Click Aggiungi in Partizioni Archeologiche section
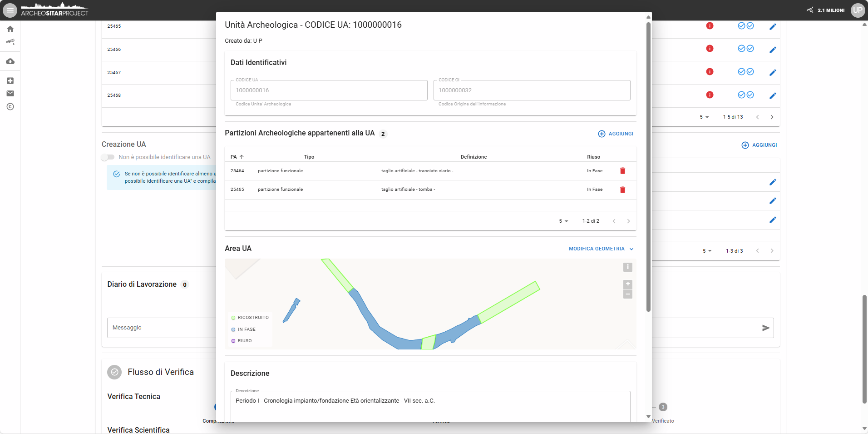868x434 pixels. tap(616, 134)
